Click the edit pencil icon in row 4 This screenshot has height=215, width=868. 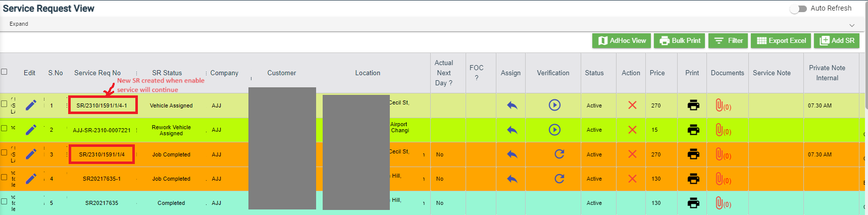(31, 178)
